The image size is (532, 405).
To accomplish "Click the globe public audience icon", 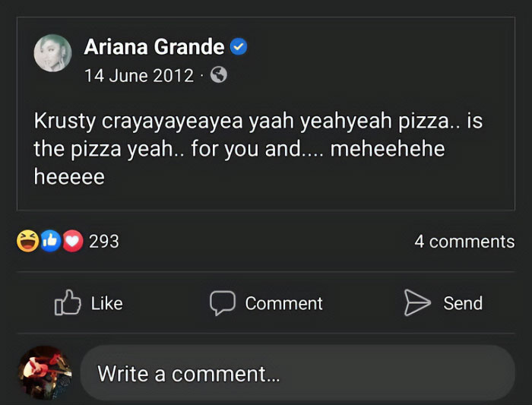I will (x=218, y=75).
